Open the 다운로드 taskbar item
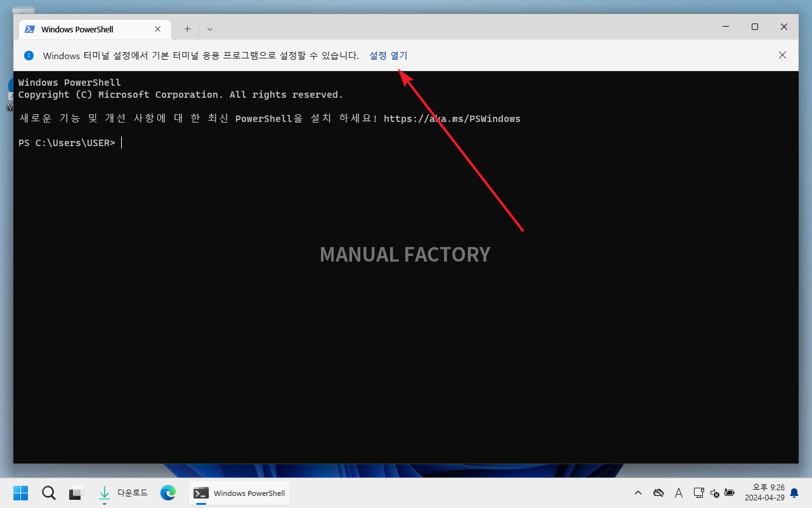Viewport: 812px width, 508px height. point(124,493)
